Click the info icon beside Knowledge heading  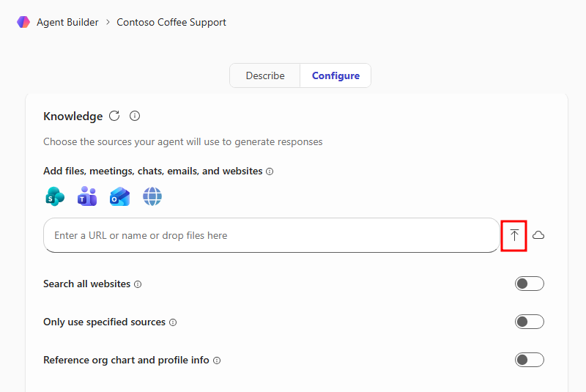(135, 116)
